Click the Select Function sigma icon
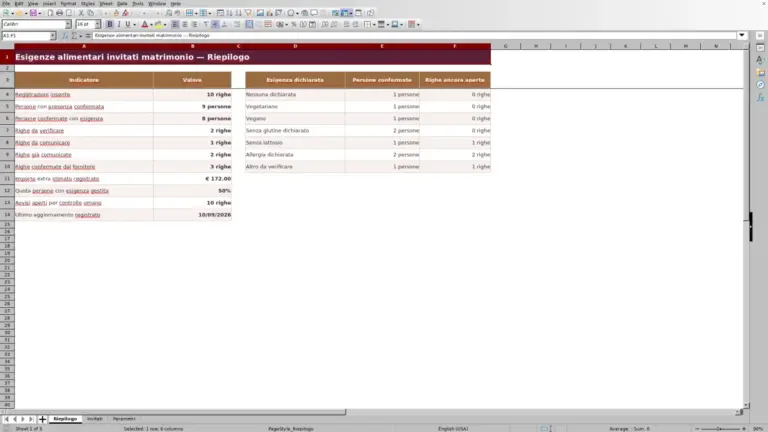This screenshot has width=768, height=432. (74, 36)
